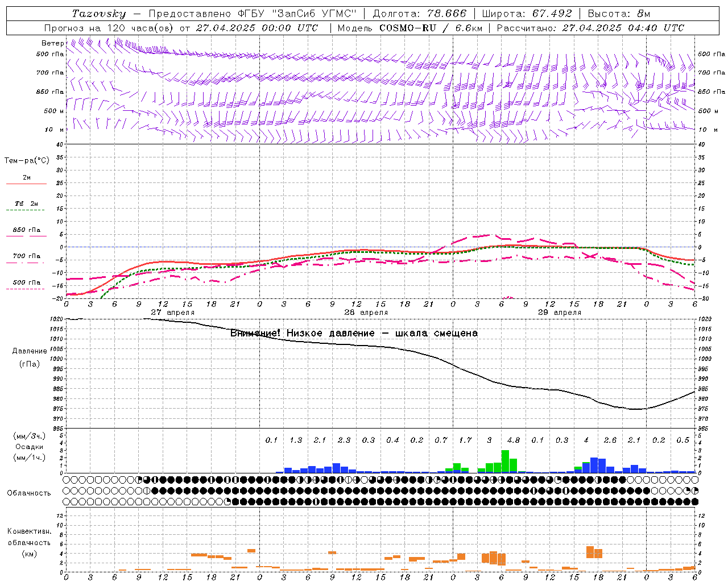The image size is (728, 582).
Task: Click the "Тем-ра(°C)" temperature axis title
Action: pyautogui.click(x=27, y=161)
